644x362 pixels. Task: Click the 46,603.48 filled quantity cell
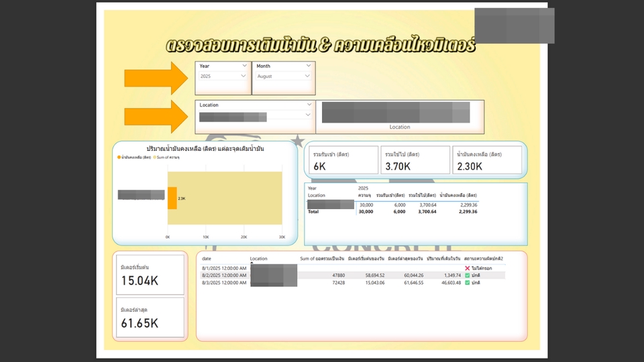coord(451,283)
